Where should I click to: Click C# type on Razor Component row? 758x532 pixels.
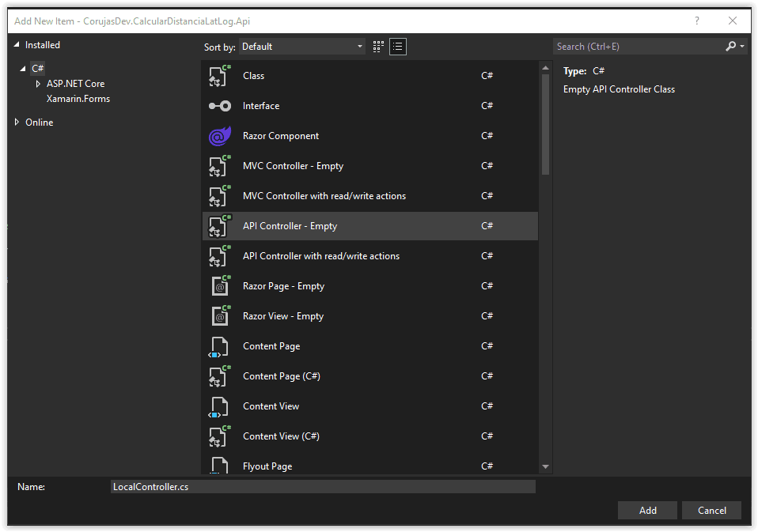point(487,136)
